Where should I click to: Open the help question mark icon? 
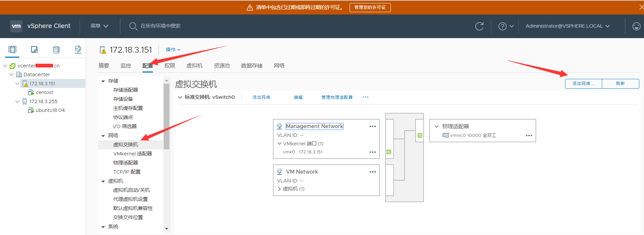click(x=502, y=26)
